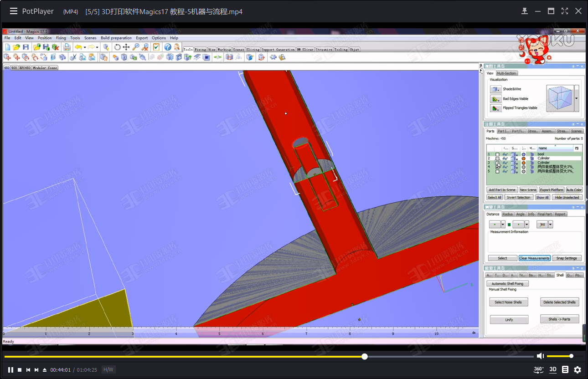
Task: Open the Fixing menu
Action: (61, 38)
